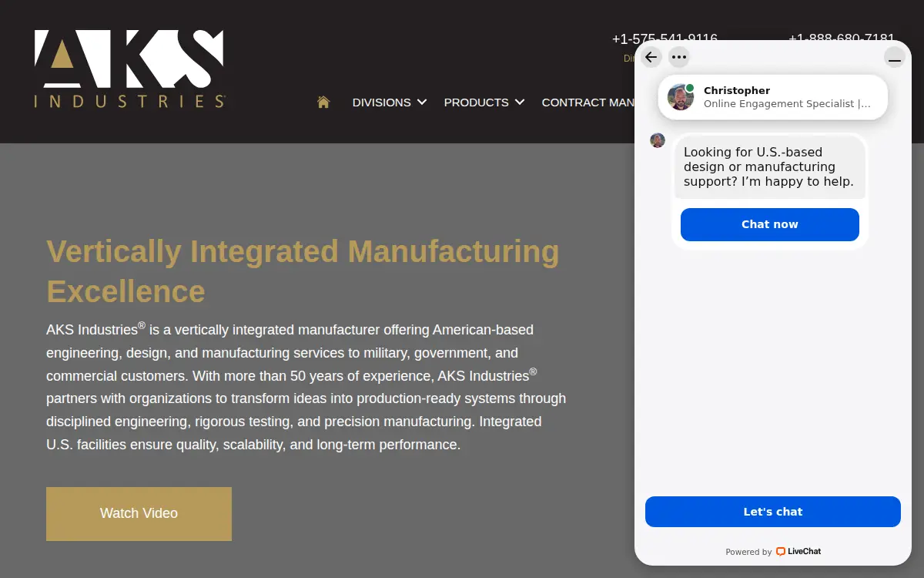Call toll-free number +1-888-680-7181
Viewport: 924px width, 578px height.
(842, 39)
